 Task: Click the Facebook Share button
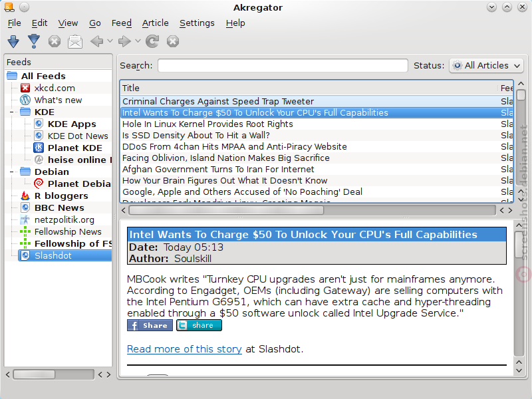150,325
